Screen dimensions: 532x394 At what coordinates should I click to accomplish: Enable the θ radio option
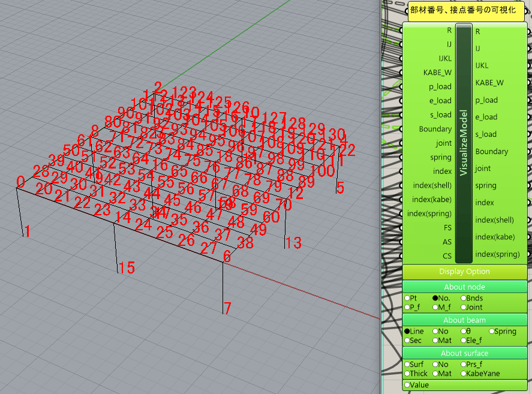point(463,331)
